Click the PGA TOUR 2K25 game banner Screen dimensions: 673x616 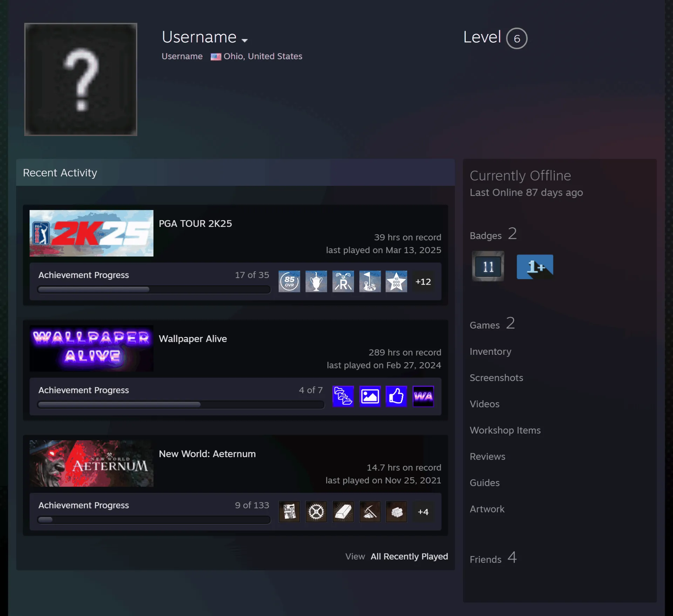tap(91, 233)
